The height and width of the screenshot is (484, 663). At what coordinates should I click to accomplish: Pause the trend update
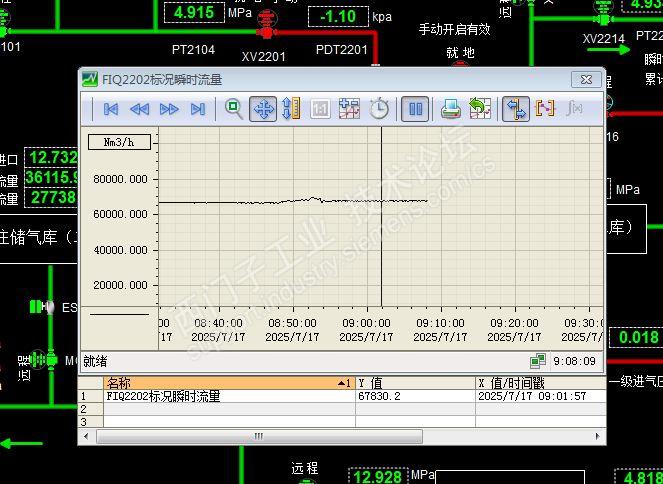coord(415,109)
